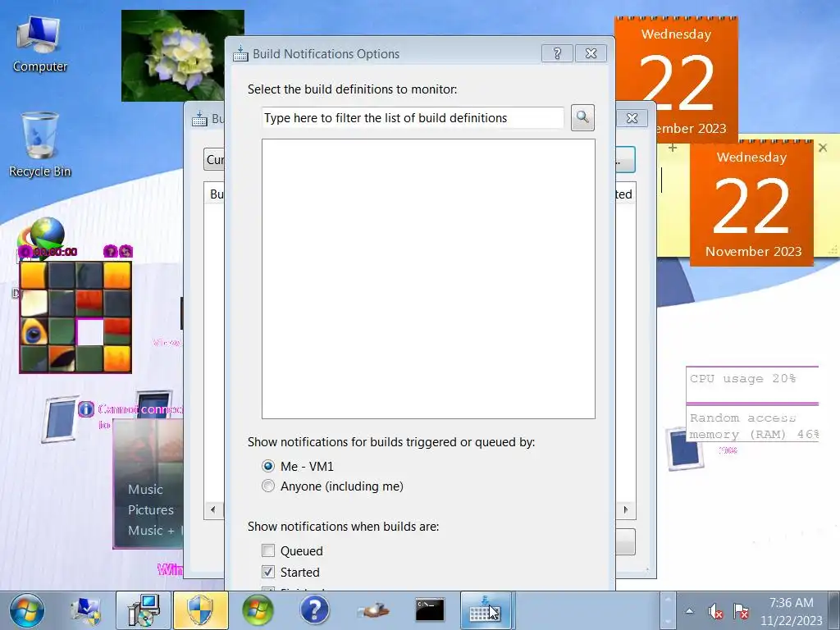Click the empty build definitions list box
This screenshot has width=840, height=630.
[x=428, y=279]
